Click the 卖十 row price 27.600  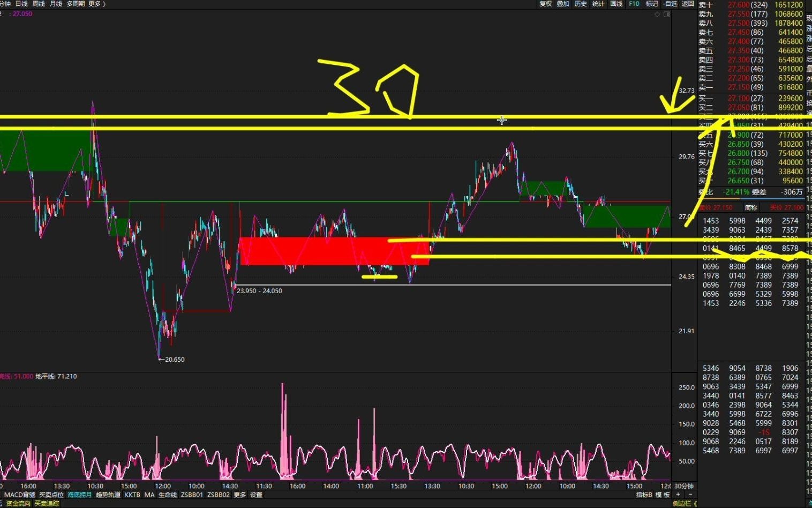[739, 5]
